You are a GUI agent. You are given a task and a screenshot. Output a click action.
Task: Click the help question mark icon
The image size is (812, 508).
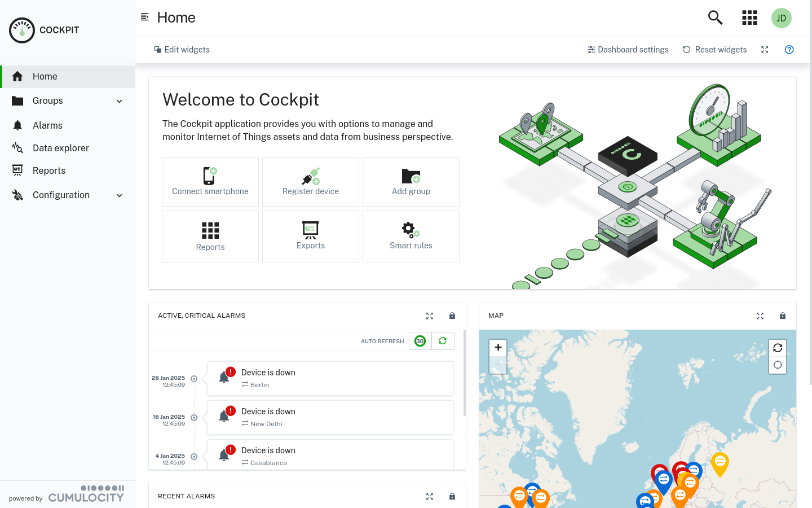point(789,49)
